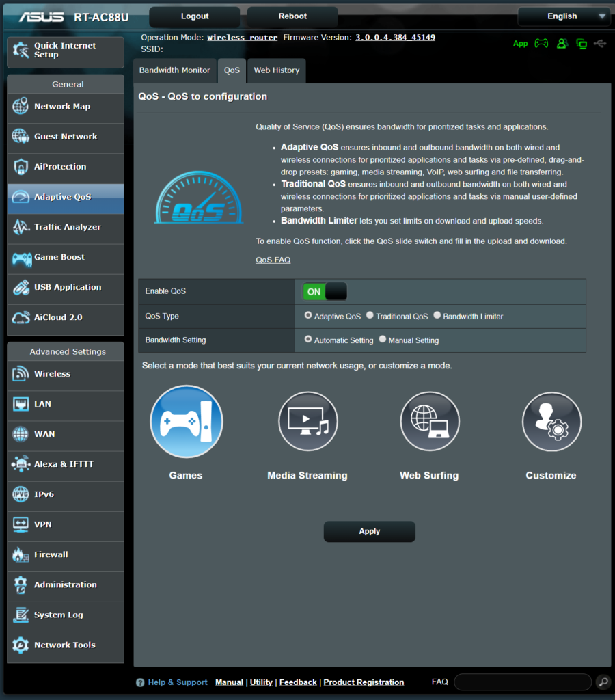
Task: Choose Manual Setting for bandwidth
Action: tap(383, 340)
